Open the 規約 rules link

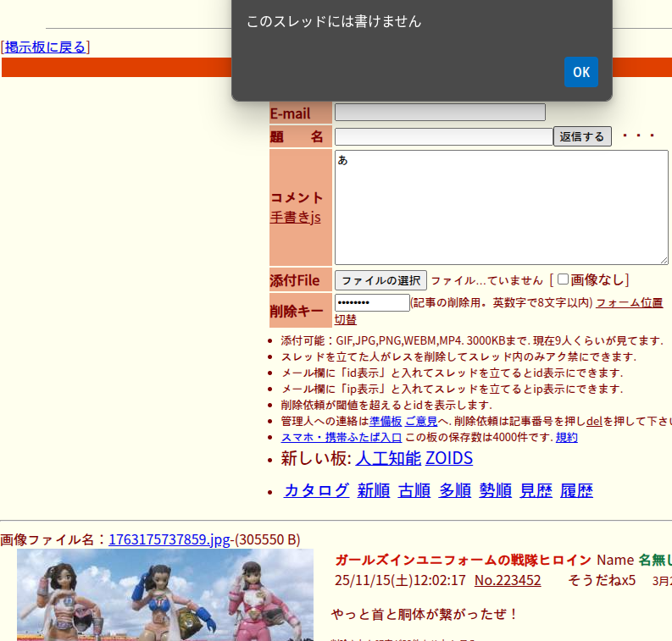click(566, 437)
